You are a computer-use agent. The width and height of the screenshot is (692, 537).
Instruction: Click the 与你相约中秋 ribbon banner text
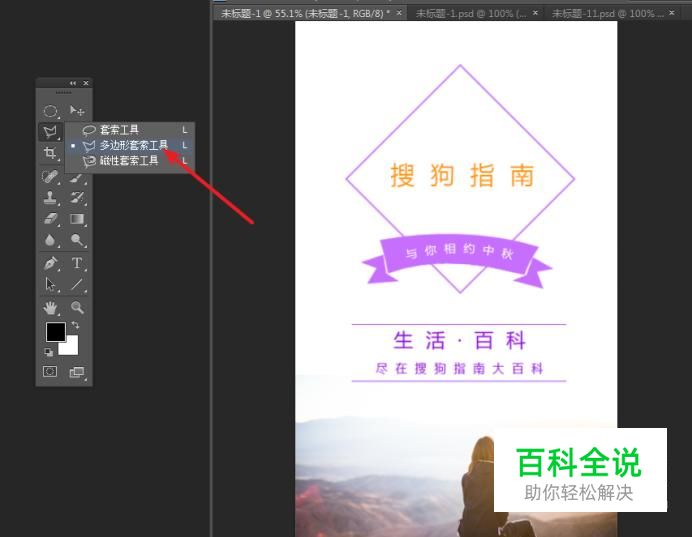pyautogui.click(x=459, y=251)
